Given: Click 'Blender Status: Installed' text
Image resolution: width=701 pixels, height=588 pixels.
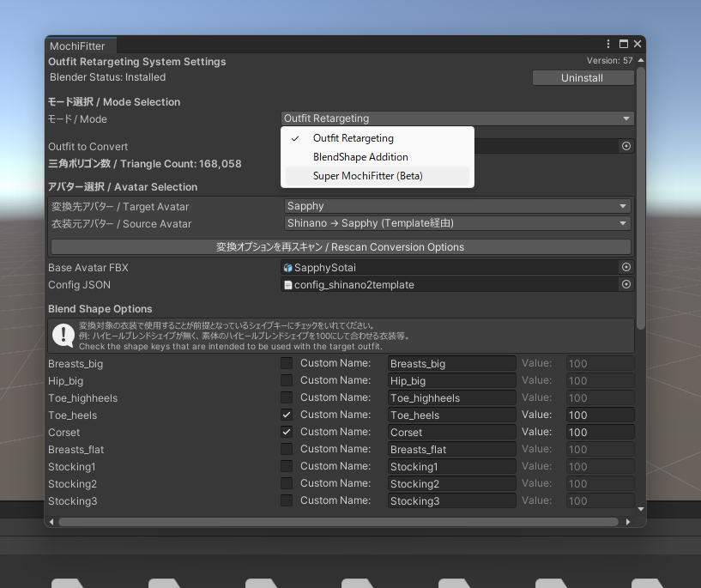Looking at the screenshot, I should pyautogui.click(x=108, y=77).
